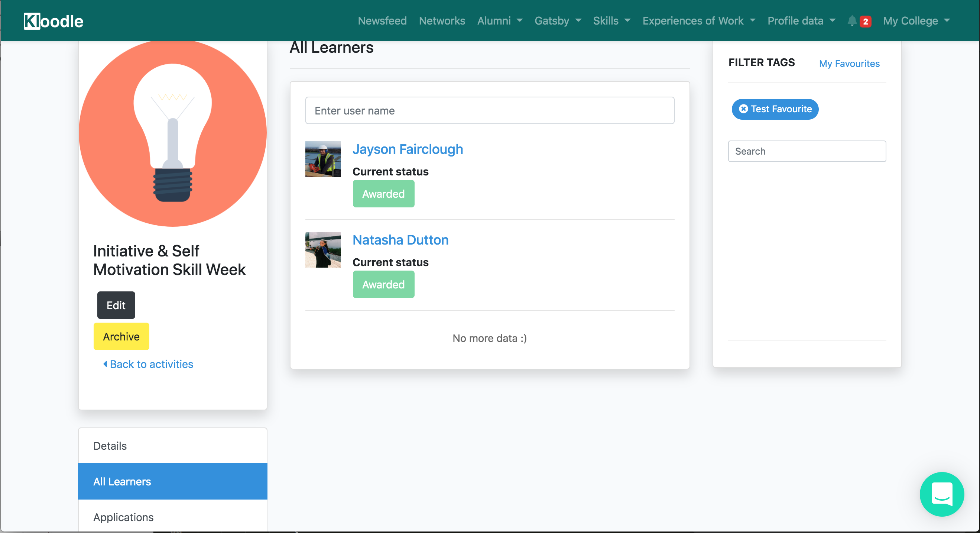The image size is (980, 533).
Task: Click the Edit button
Action: pyautogui.click(x=116, y=305)
